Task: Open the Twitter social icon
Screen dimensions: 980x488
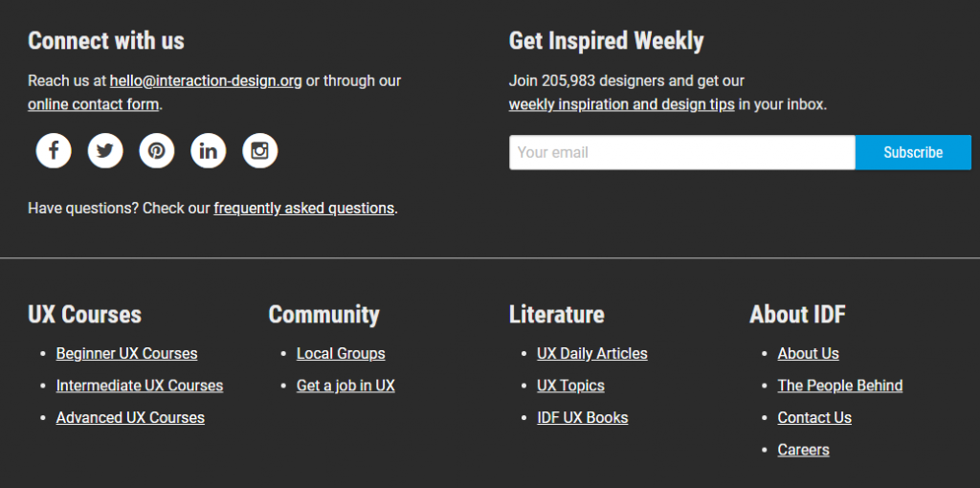Action: [105, 150]
